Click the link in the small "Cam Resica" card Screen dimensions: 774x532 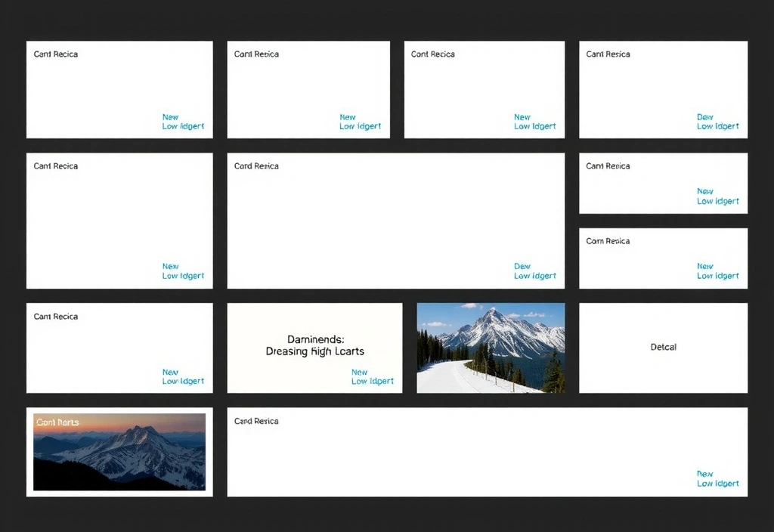click(717, 196)
